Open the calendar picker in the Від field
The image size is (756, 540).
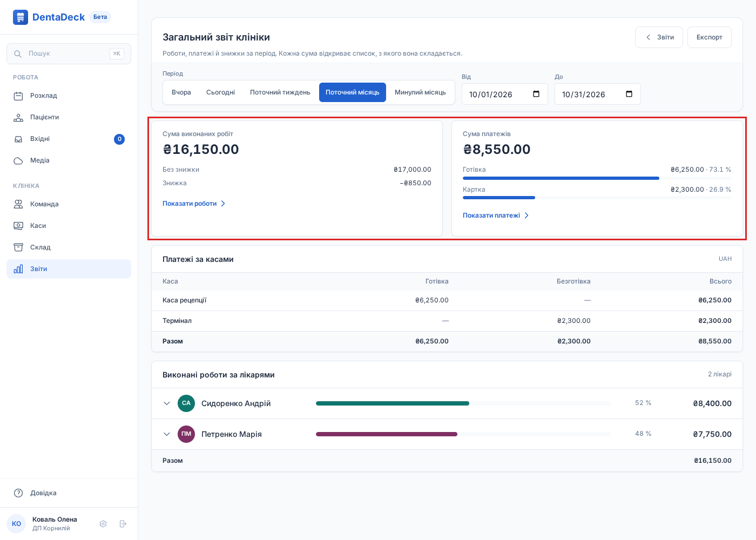(x=536, y=94)
